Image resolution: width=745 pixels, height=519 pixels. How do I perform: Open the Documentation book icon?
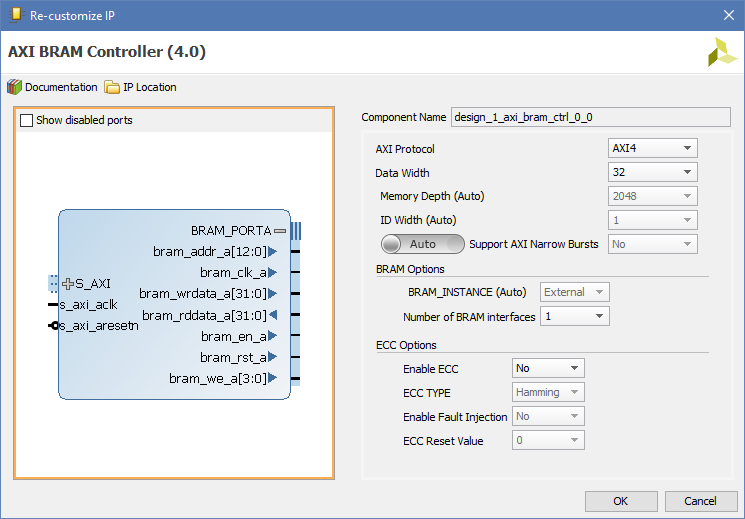[x=14, y=87]
